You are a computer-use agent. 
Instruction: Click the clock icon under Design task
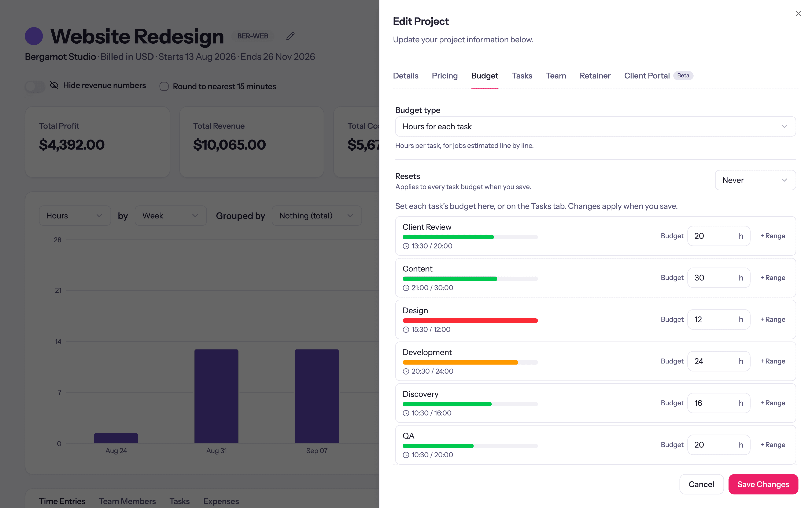click(x=406, y=330)
